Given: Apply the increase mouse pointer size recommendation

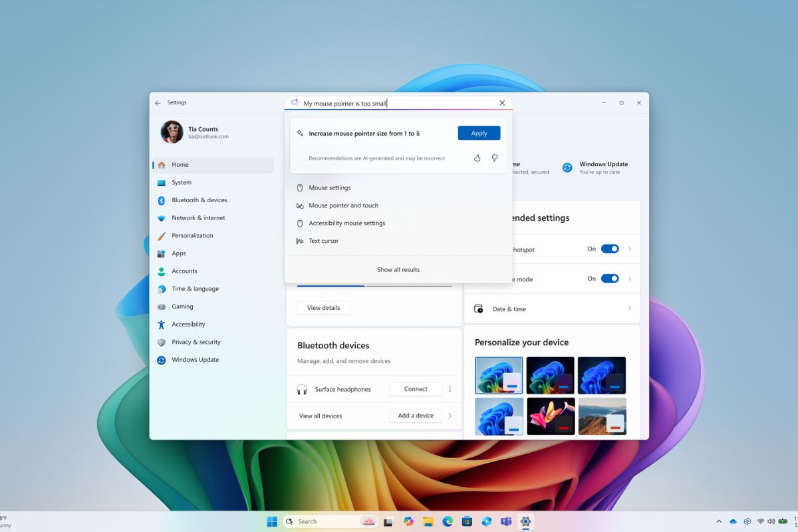Looking at the screenshot, I should point(478,133).
